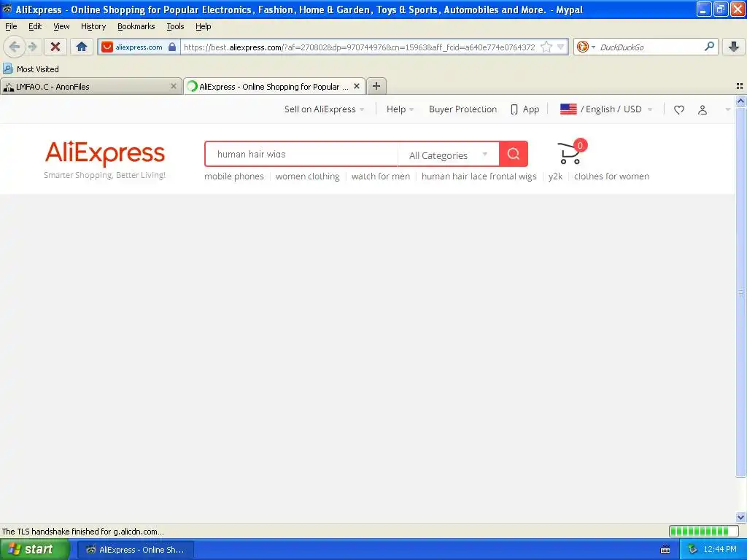Screen dimensions: 747x560
Task: Click the network tray icon near the clock
Action: coord(693,550)
